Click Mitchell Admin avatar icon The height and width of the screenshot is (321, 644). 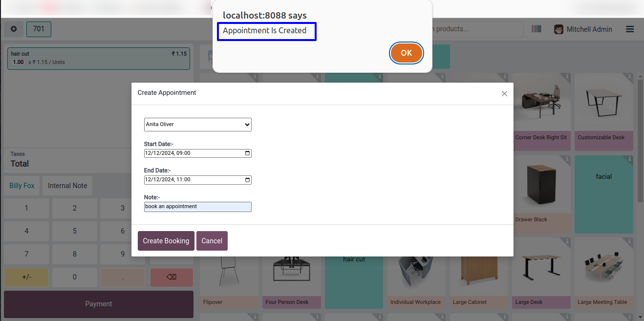click(558, 29)
